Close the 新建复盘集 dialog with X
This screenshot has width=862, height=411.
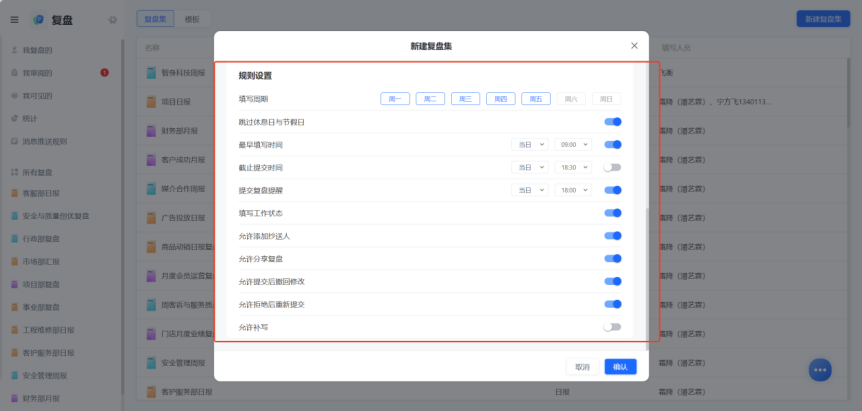[x=634, y=46]
